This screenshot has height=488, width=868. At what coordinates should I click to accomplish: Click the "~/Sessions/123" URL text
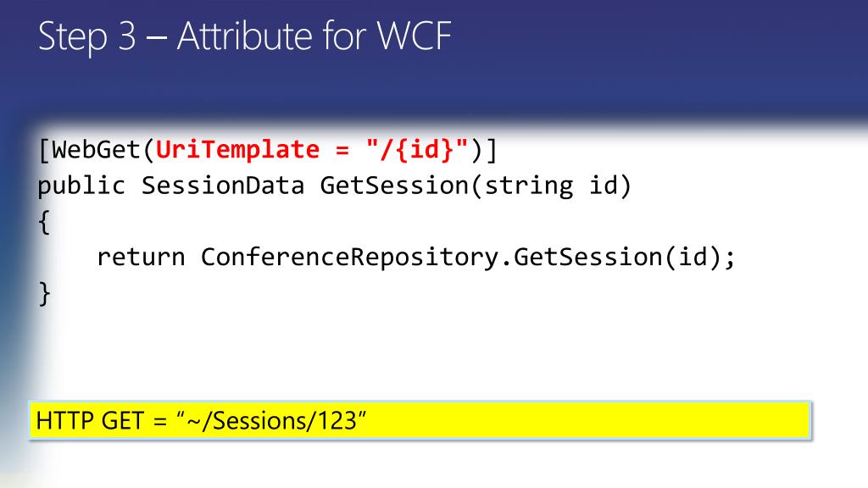271,421
